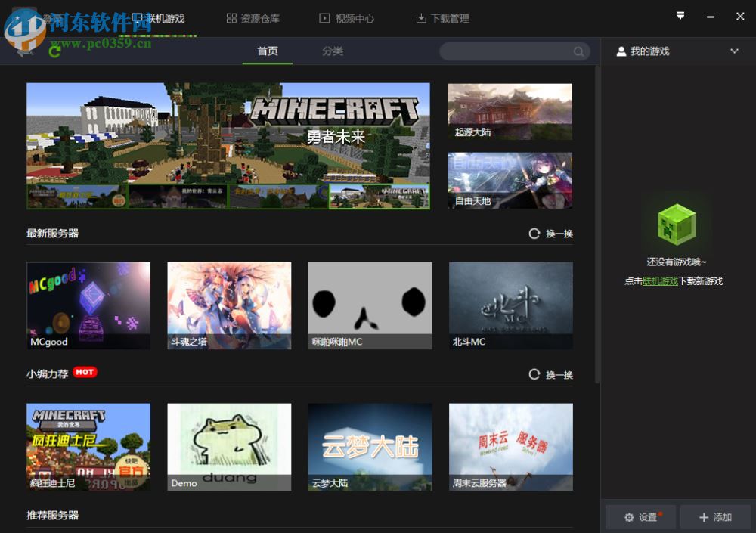The width and height of the screenshot is (756, 533).
Task: Minimize the launcher window
Action: tap(710, 17)
